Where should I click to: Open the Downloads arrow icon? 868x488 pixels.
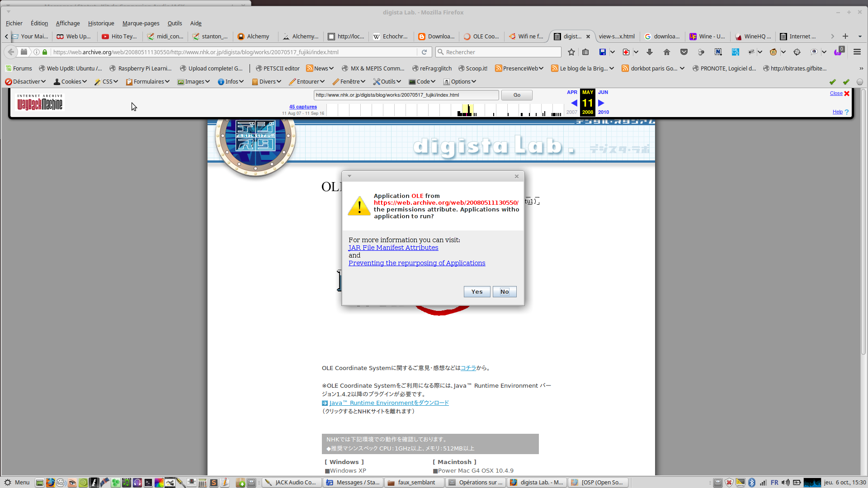coord(650,52)
